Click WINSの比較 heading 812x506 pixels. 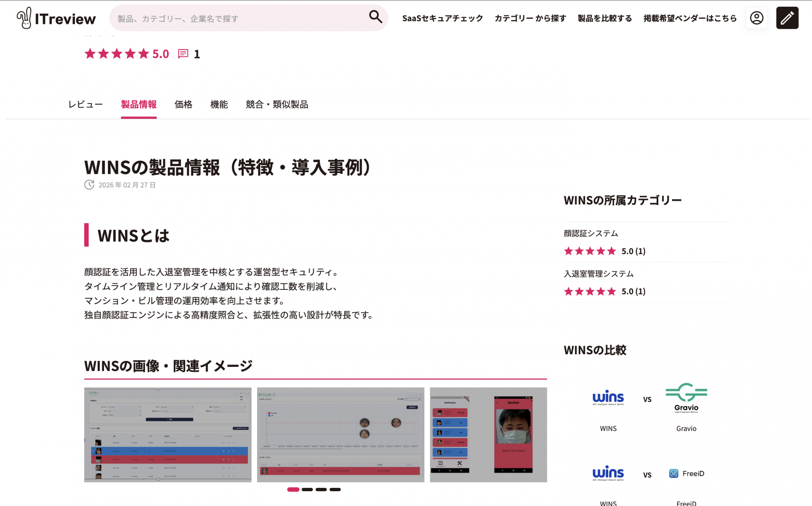click(595, 350)
